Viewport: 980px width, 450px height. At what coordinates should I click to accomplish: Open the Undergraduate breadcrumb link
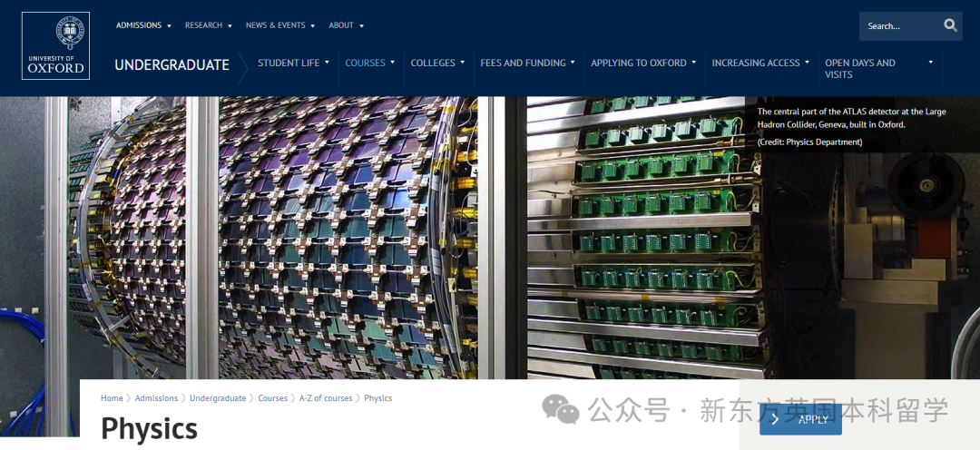coord(218,398)
